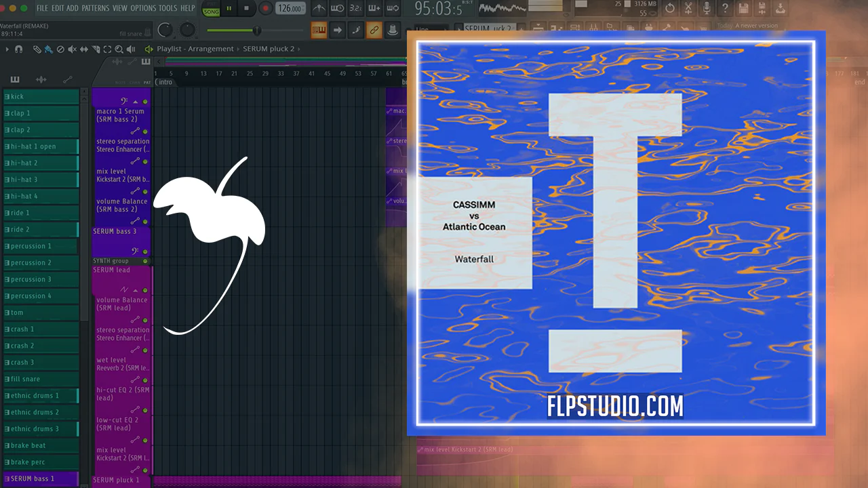Open the HELP menu
This screenshot has width=868, height=488.
pos(187,8)
